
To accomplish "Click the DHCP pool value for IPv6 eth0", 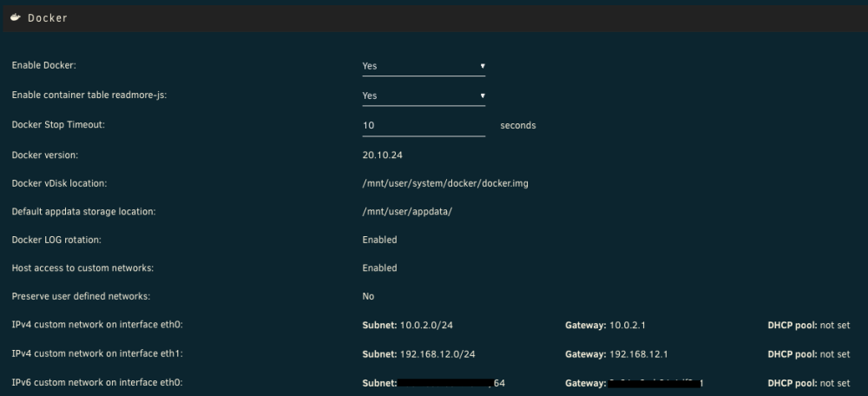I will (x=835, y=383).
